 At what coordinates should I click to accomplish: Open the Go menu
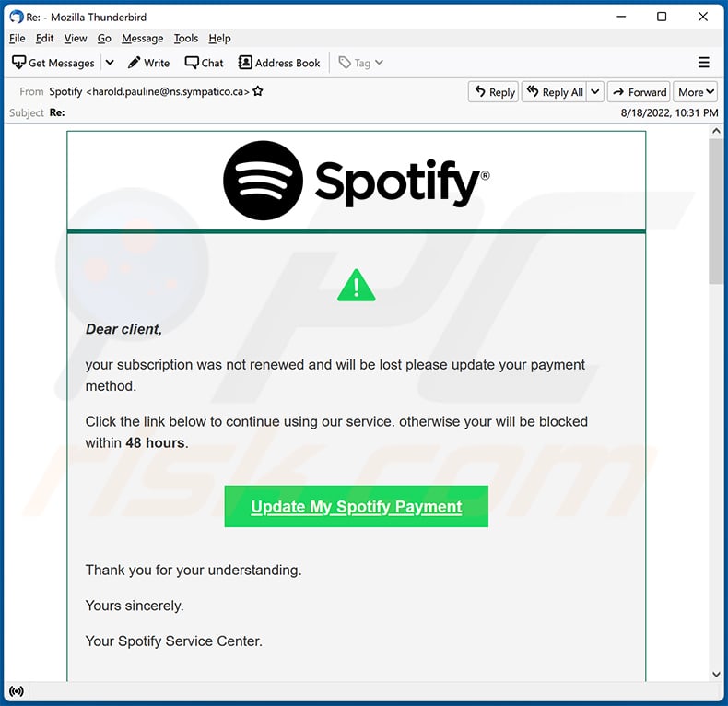point(104,39)
